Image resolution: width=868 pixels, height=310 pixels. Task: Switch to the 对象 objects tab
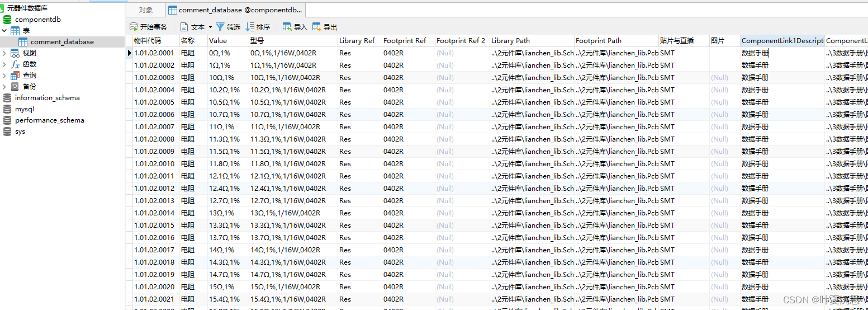click(145, 10)
